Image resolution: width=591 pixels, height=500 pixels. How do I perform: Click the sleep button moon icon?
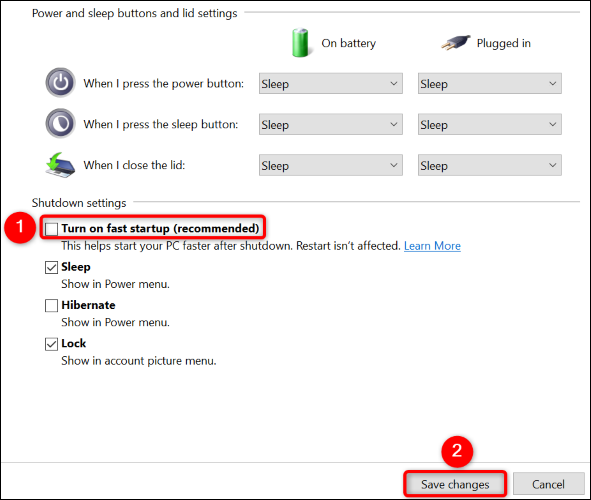coord(60,123)
